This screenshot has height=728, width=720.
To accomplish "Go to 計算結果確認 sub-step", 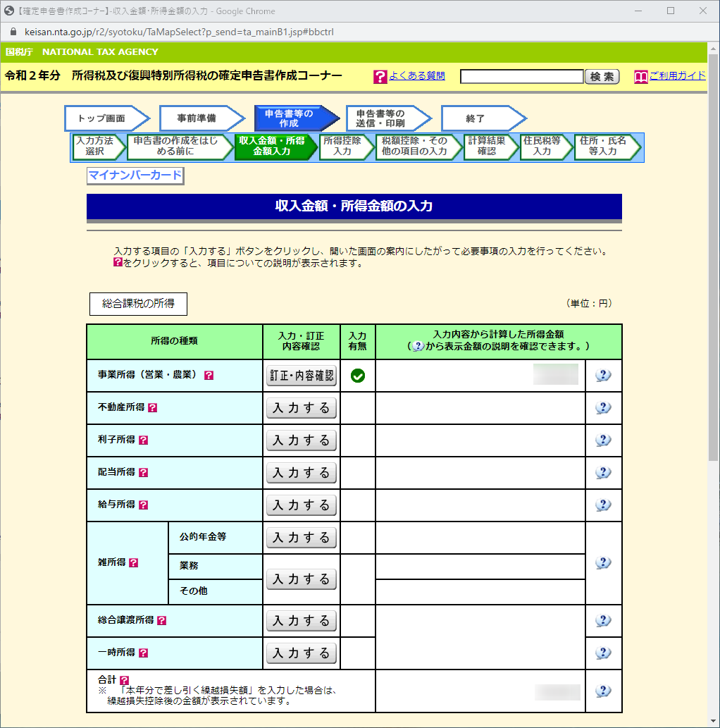I will tap(491, 147).
